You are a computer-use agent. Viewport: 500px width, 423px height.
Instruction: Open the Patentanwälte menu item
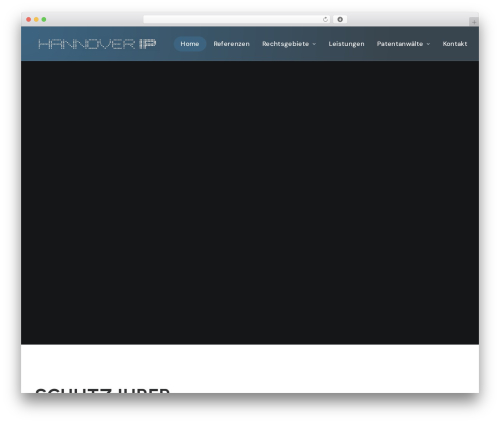pos(400,44)
